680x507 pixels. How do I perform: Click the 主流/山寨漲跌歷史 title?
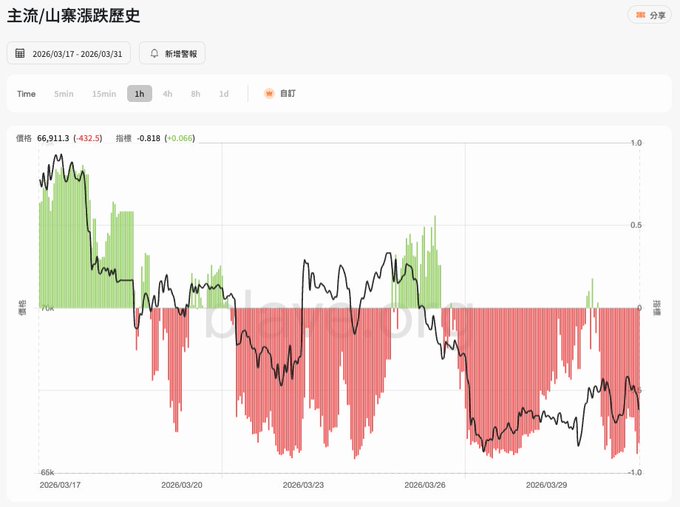pyautogui.click(x=73, y=16)
